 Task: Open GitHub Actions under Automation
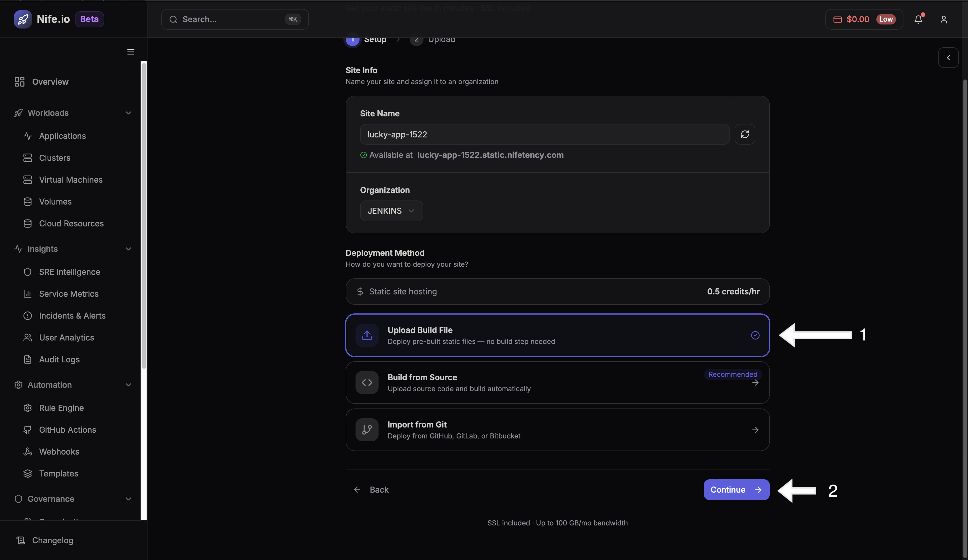click(x=68, y=430)
